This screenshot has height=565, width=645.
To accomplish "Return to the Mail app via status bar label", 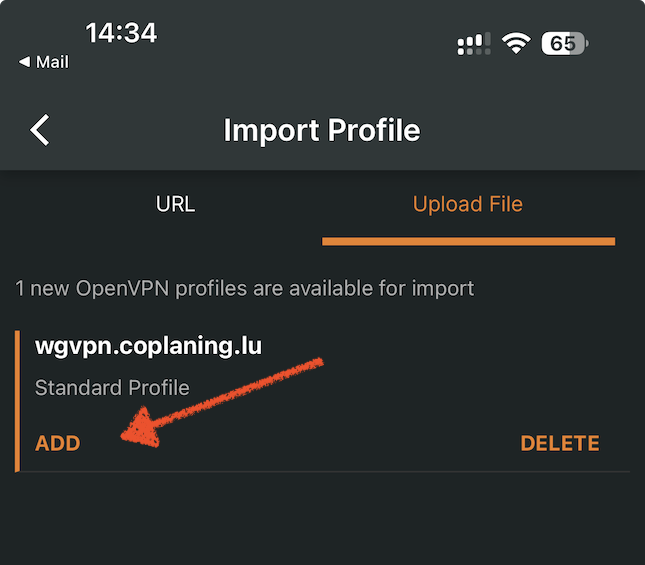I will click(52, 62).
